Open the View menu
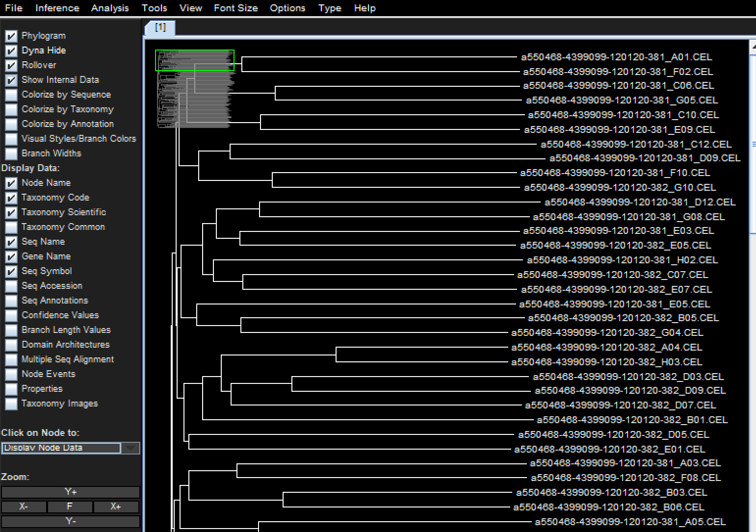This screenshot has height=532, width=756. point(190,8)
